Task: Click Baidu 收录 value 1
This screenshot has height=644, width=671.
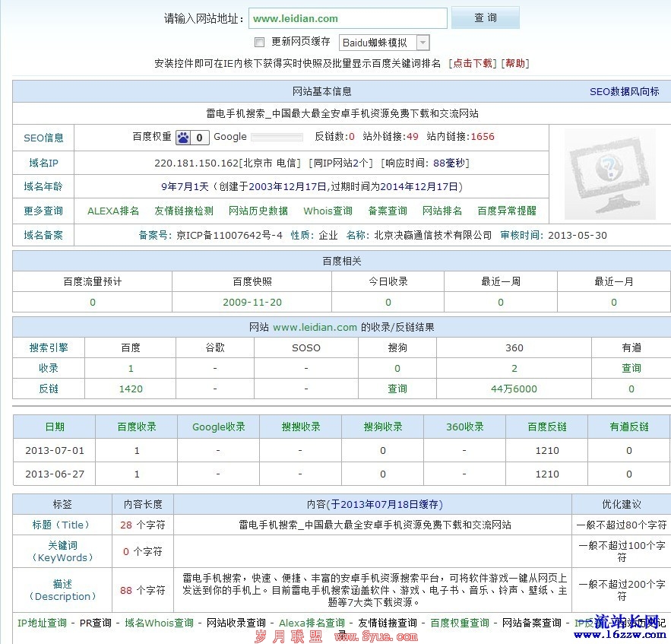Action: click(131, 368)
